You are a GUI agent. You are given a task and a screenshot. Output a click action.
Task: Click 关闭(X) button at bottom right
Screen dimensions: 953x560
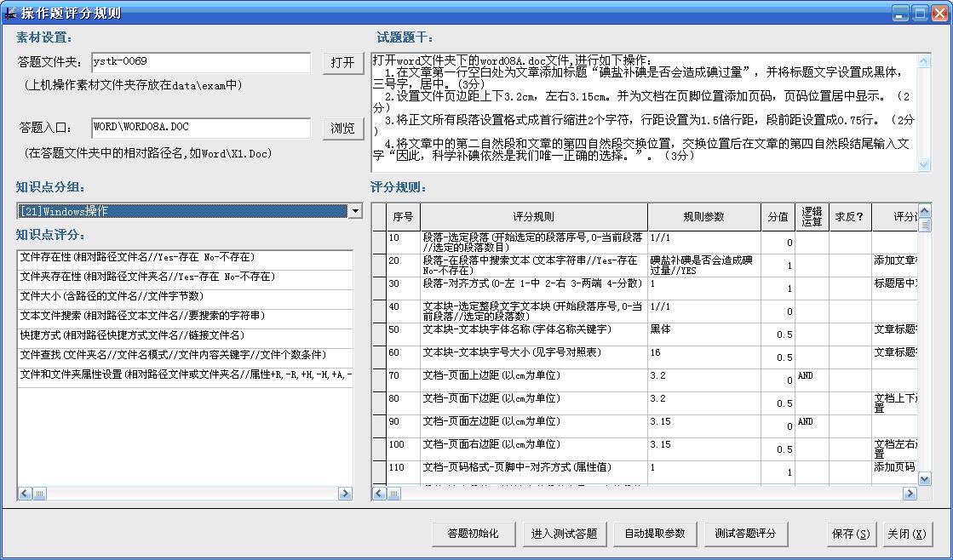905,534
